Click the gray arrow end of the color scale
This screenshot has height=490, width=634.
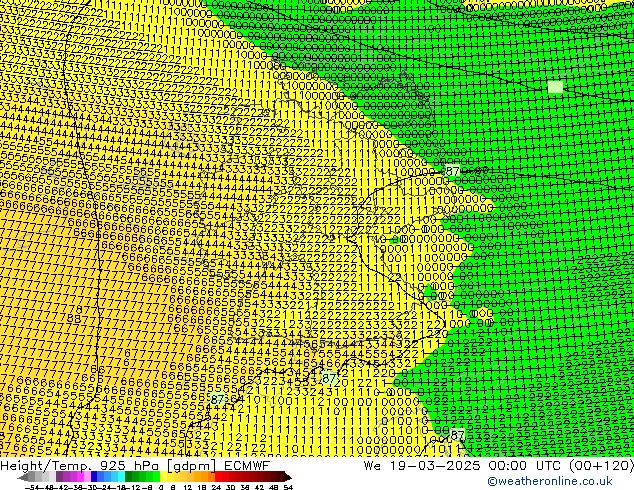pyautogui.click(x=22, y=477)
